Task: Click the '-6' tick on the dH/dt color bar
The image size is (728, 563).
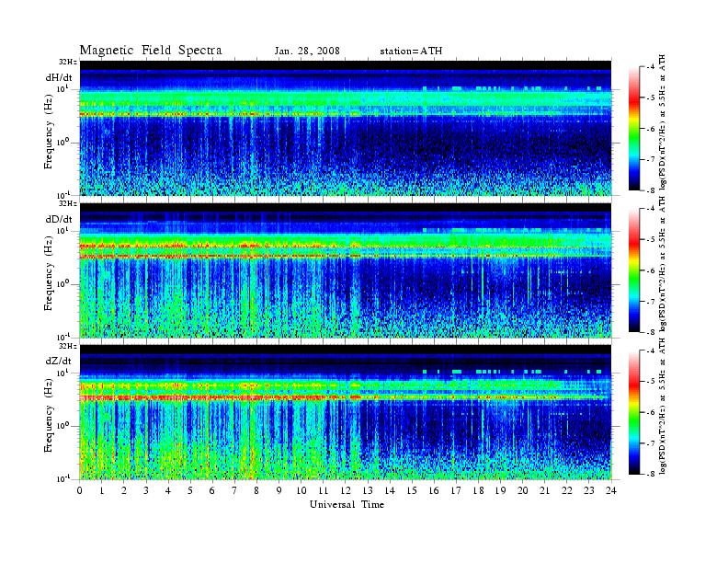Action: click(651, 129)
